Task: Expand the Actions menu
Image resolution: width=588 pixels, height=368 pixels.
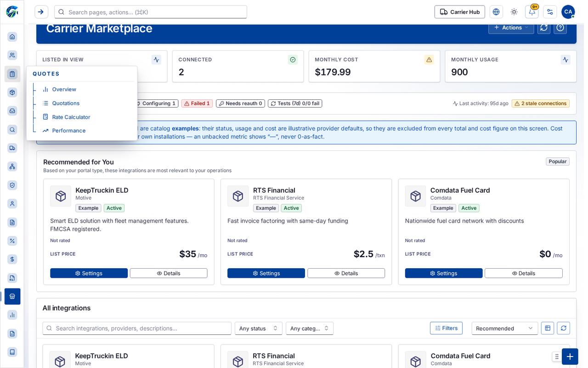Action: (x=511, y=28)
